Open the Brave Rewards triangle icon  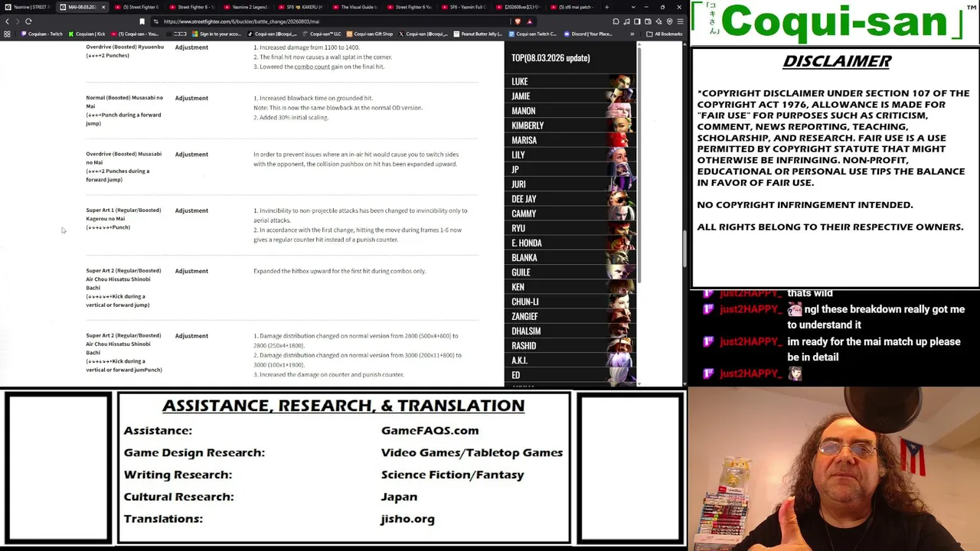tap(530, 21)
